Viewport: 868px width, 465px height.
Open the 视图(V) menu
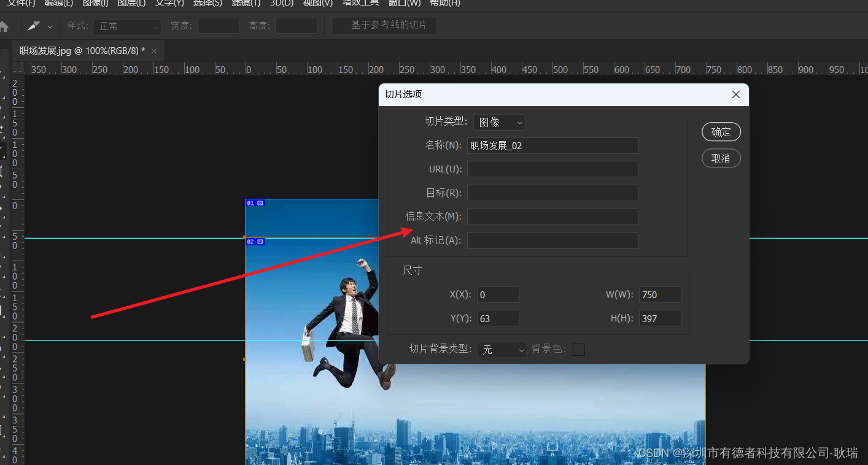318,3
